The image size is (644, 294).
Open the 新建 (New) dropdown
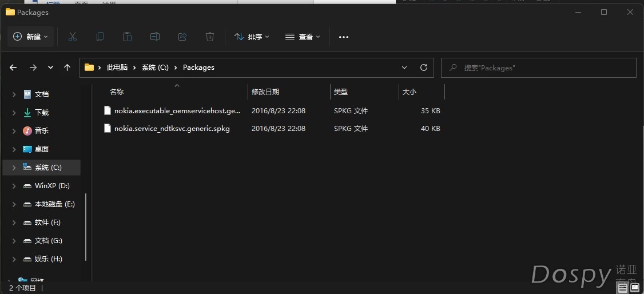(x=31, y=37)
